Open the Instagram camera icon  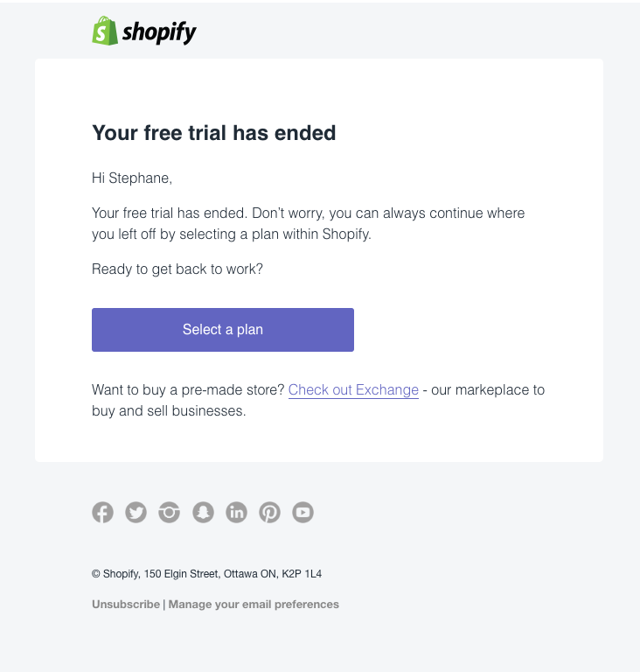[x=170, y=512]
